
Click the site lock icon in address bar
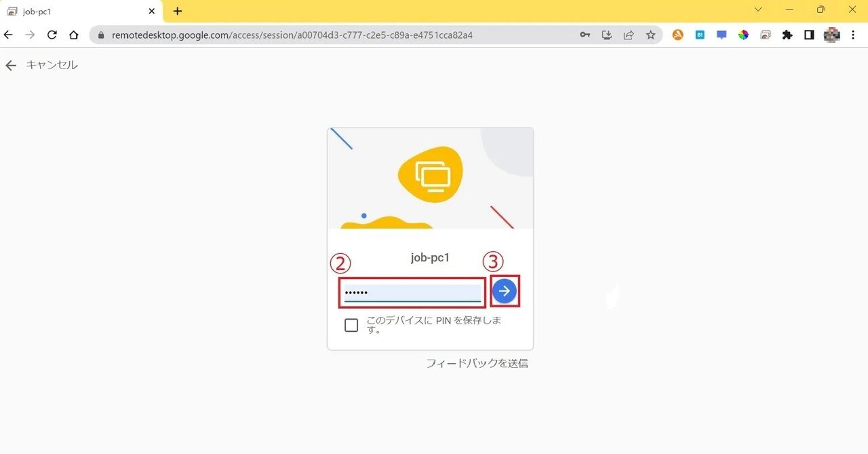pyautogui.click(x=101, y=35)
